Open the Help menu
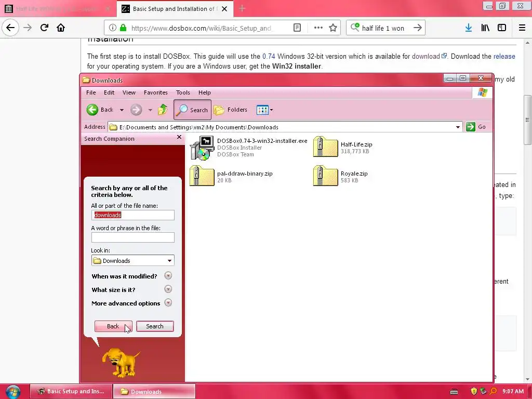 click(x=205, y=92)
